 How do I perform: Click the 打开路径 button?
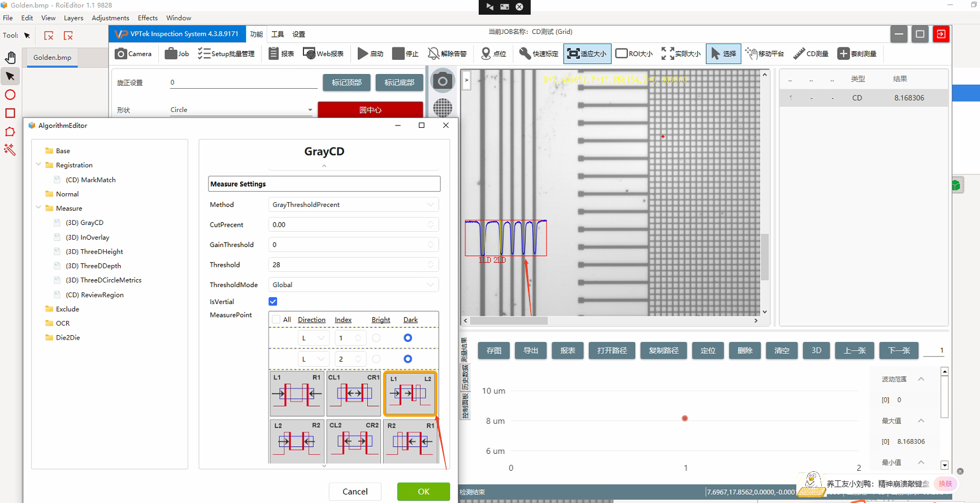(612, 350)
